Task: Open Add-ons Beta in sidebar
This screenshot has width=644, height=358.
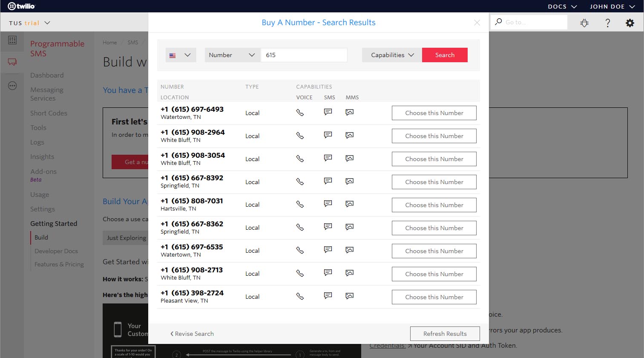Action: (43, 175)
